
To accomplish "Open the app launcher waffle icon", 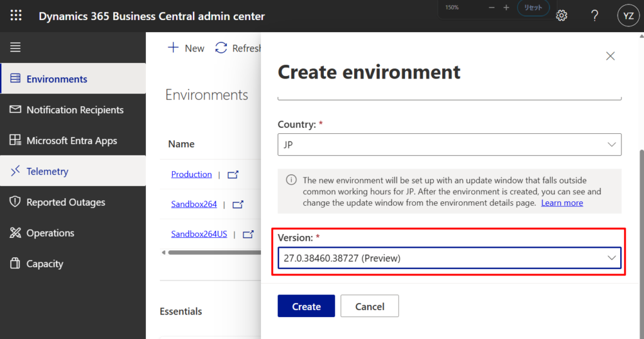I will (x=16, y=16).
